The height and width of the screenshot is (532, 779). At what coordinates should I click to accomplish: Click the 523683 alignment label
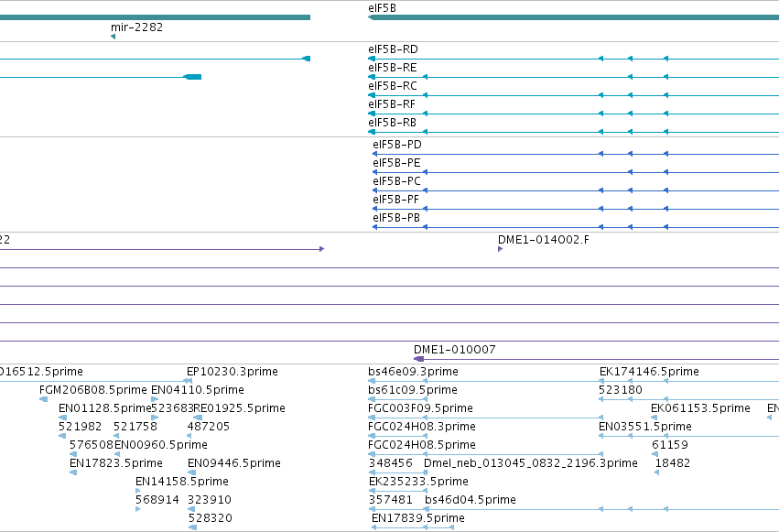[172, 408]
